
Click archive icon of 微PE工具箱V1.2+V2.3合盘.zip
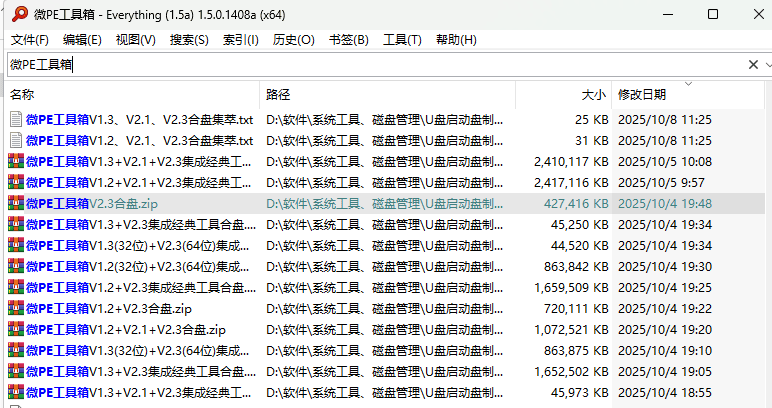[15, 308]
